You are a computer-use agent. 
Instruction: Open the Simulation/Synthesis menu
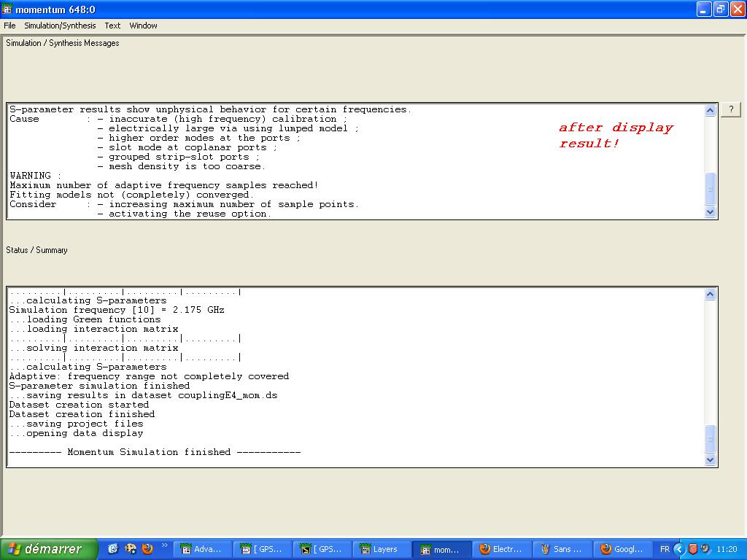pos(60,26)
